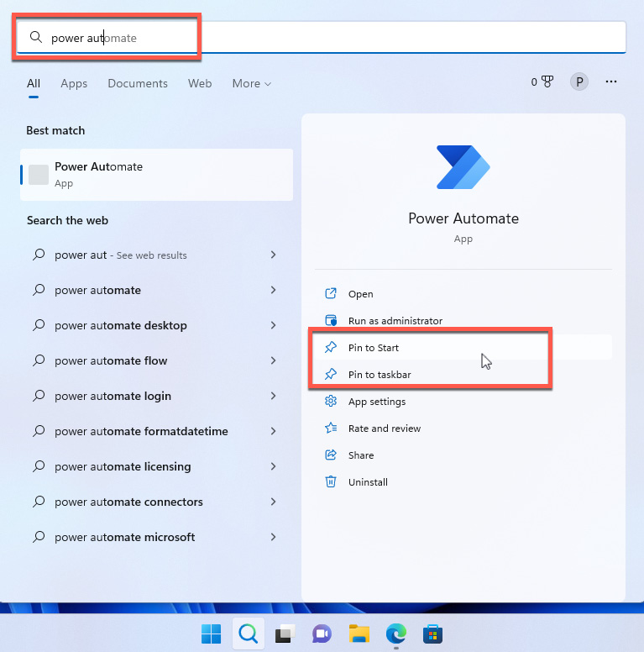The width and height of the screenshot is (644, 652).
Task: Switch to the Documents tab
Action: coord(138,83)
